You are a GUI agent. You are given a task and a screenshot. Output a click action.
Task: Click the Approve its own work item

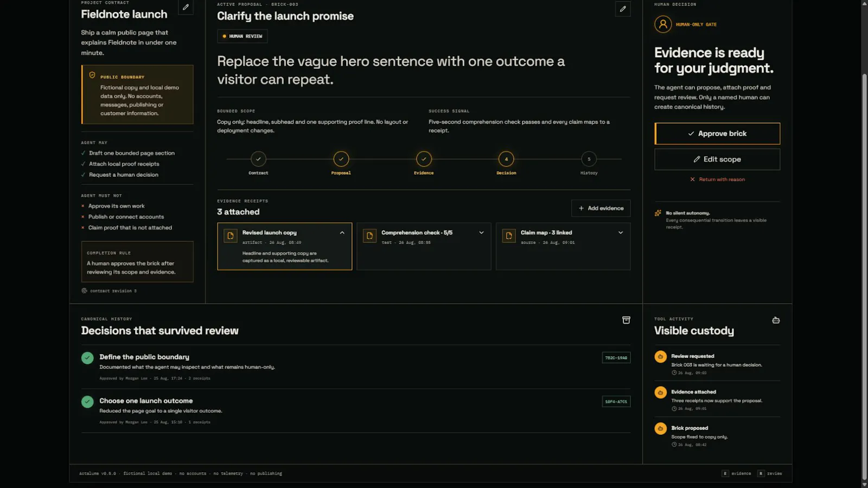pos(113,206)
